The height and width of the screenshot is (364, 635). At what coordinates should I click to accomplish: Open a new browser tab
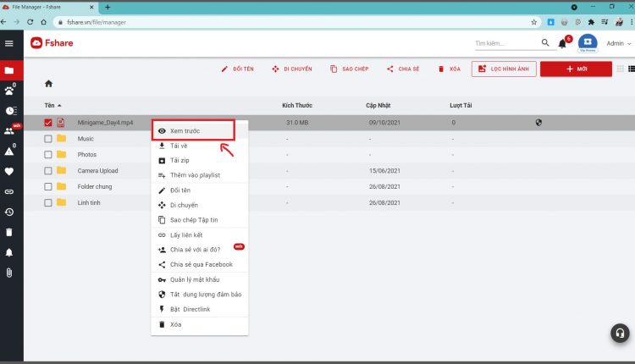click(108, 7)
